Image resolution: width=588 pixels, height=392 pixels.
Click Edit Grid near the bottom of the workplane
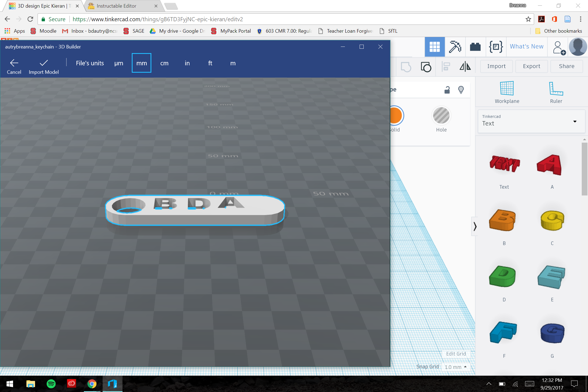pyautogui.click(x=456, y=354)
